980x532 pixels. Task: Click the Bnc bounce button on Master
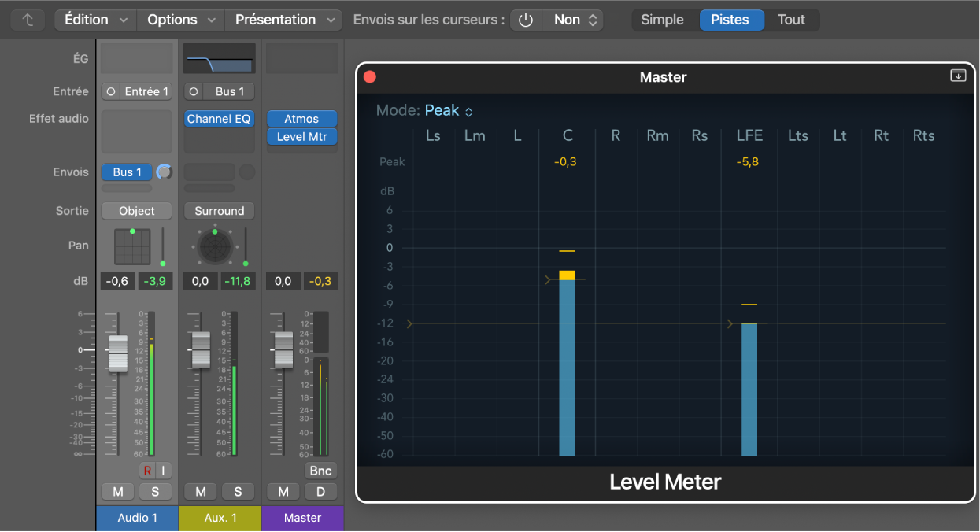pos(320,471)
